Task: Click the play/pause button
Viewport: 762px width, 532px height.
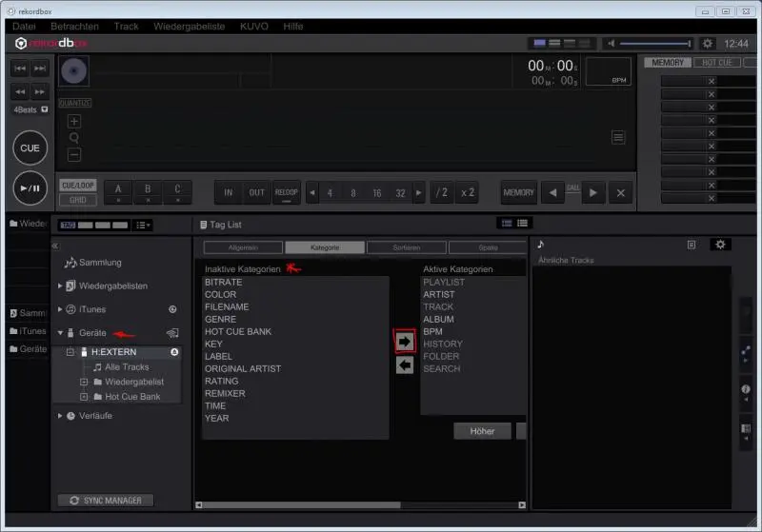Action: click(x=30, y=187)
